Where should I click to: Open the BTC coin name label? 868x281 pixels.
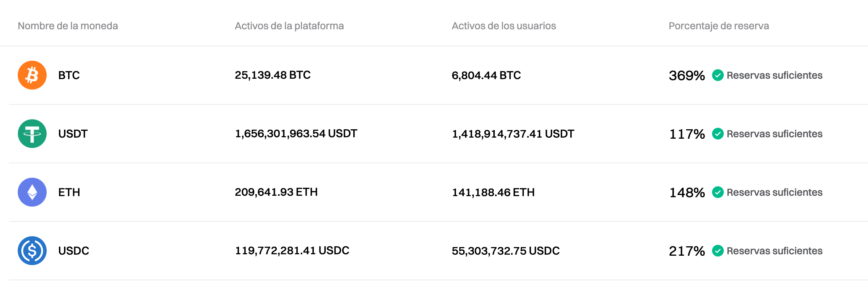(x=69, y=75)
